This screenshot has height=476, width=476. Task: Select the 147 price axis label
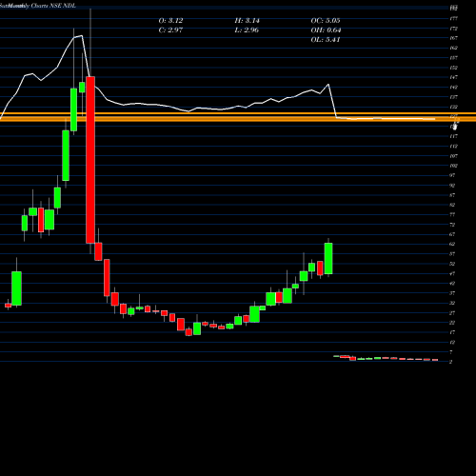click(x=453, y=77)
